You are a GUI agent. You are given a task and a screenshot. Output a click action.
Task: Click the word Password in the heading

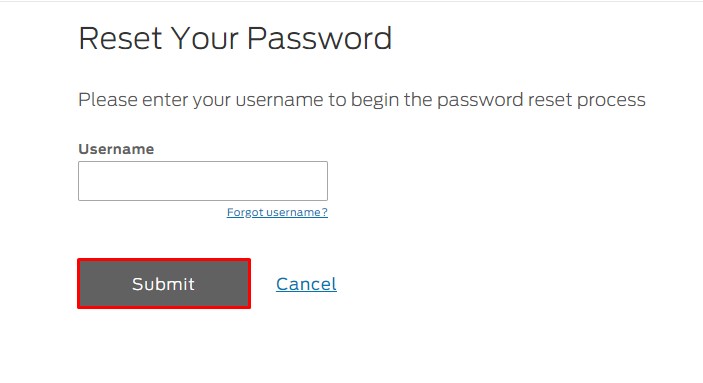point(320,38)
